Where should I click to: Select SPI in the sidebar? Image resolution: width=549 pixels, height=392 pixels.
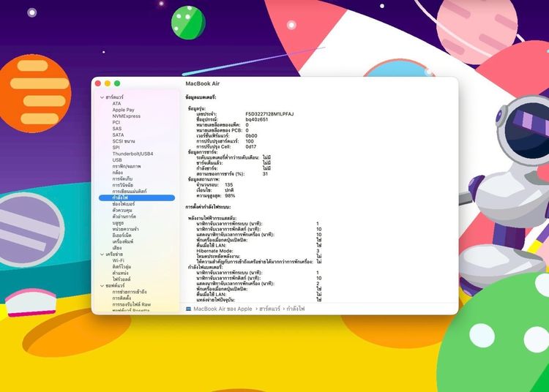click(116, 148)
